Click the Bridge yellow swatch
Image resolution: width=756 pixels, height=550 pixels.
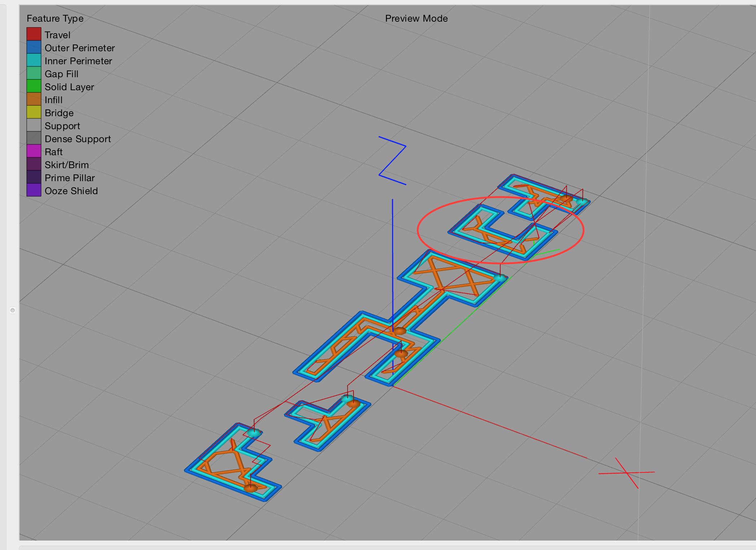click(34, 112)
